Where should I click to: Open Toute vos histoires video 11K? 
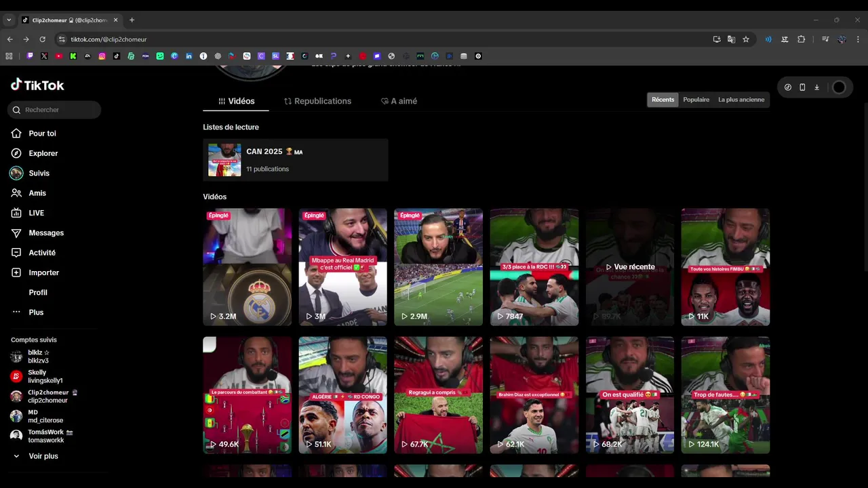(x=726, y=267)
